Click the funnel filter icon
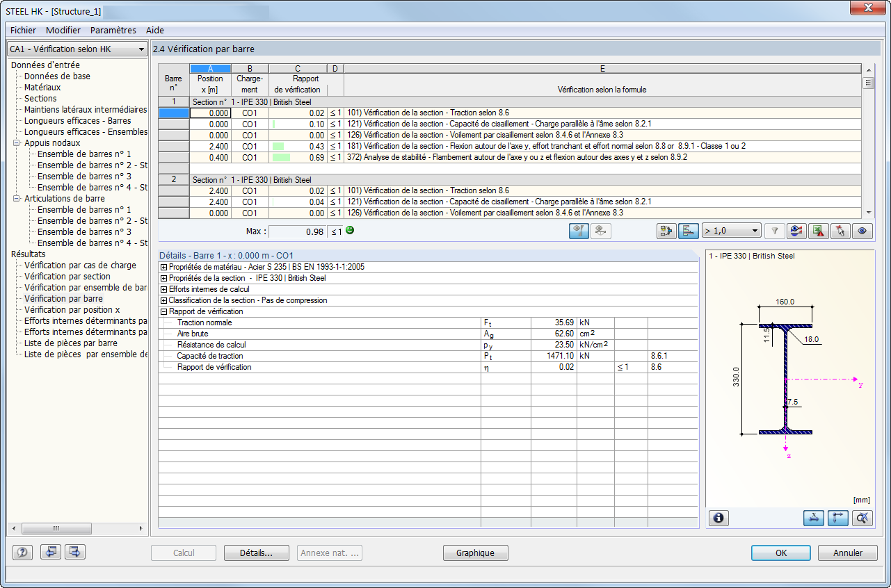This screenshot has width=891, height=588. pyautogui.click(x=774, y=231)
